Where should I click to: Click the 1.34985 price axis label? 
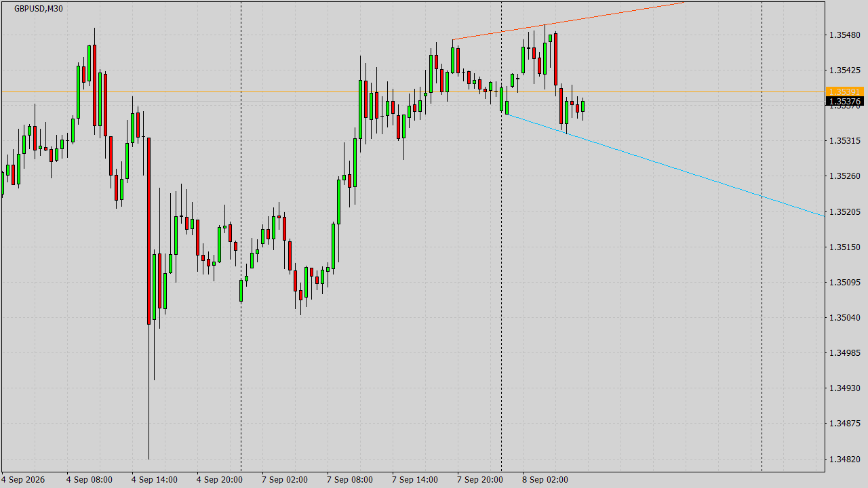click(844, 353)
